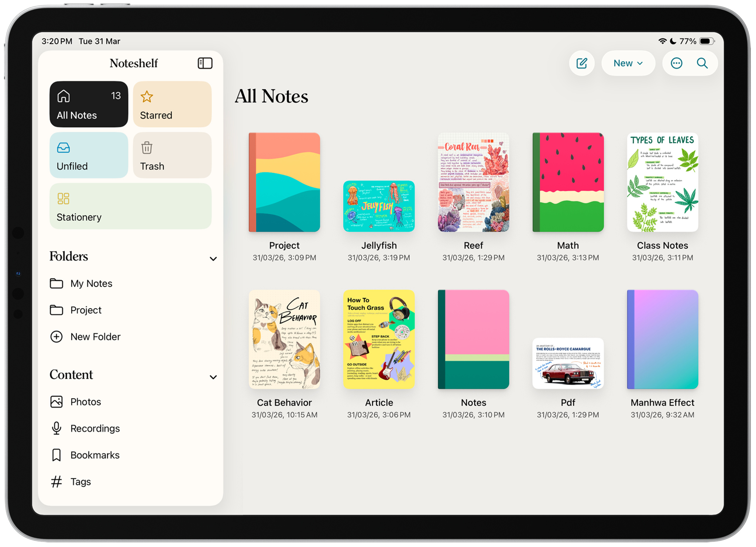The height and width of the screenshot is (547, 756).
Task: Open Recordings content list
Action: [x=131, y=428]
